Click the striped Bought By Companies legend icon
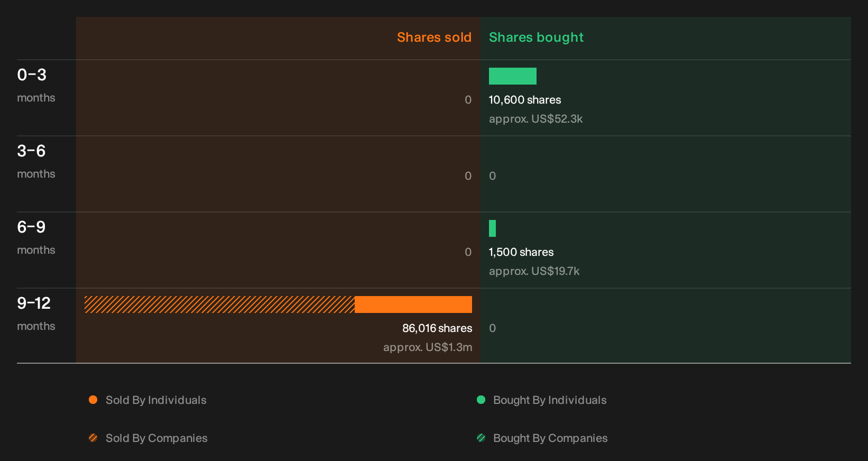Viewport: 868px width, 461px height. click(481, 438)
